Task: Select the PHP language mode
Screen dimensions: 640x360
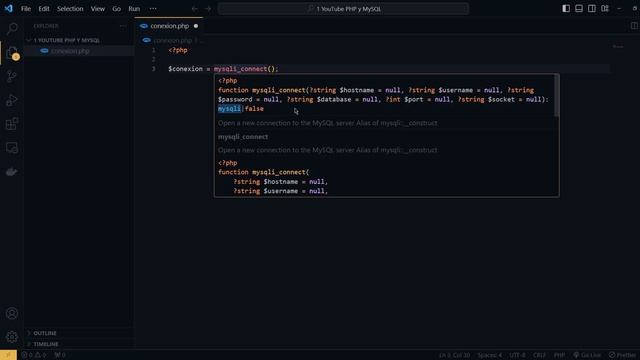Action: 559,355
